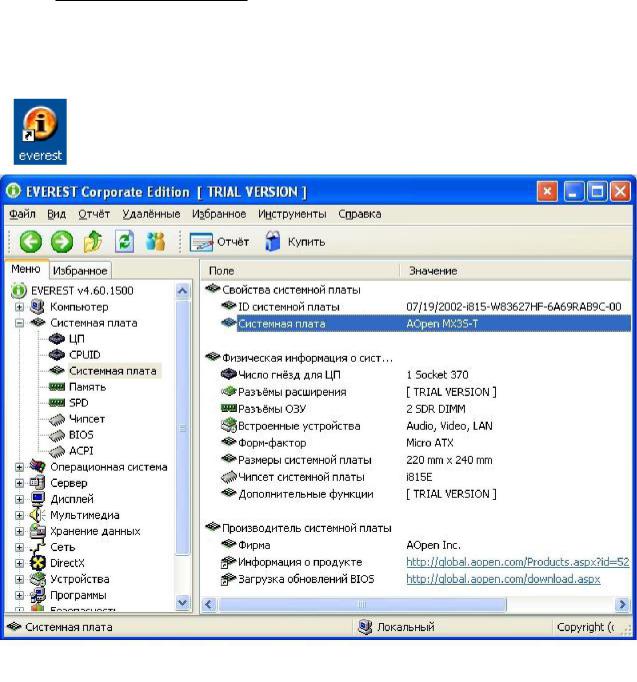The image size is (637, 682).
Task: Select the Память tree item
Action: (87, 387)
